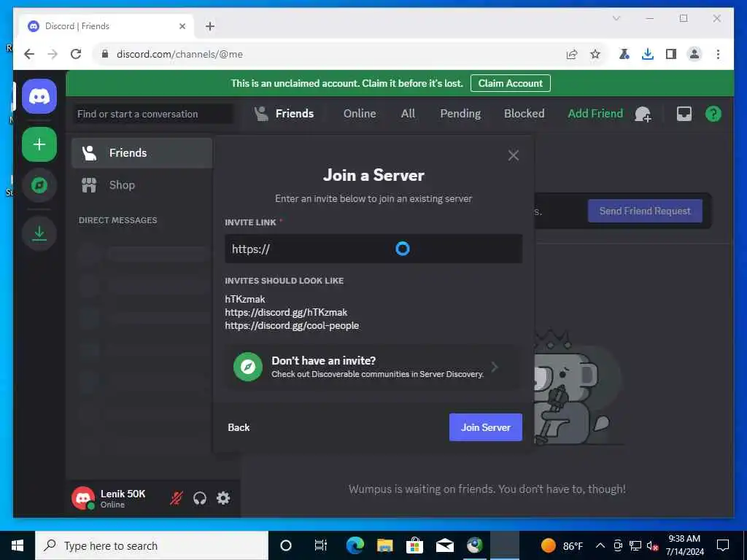Explore discoverable servers compass icon in sidebar
Viewport: 747px width, 560px height.
[x=39, y=184]
